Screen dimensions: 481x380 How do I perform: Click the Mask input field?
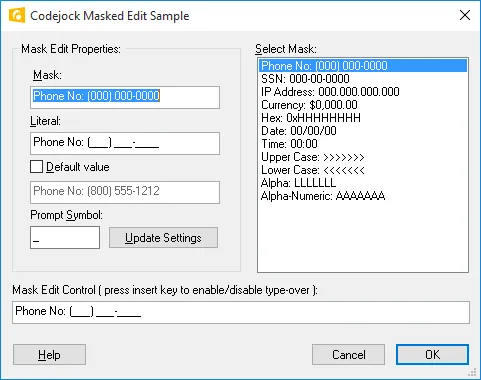pyautogui.click(x=125, y=97)
